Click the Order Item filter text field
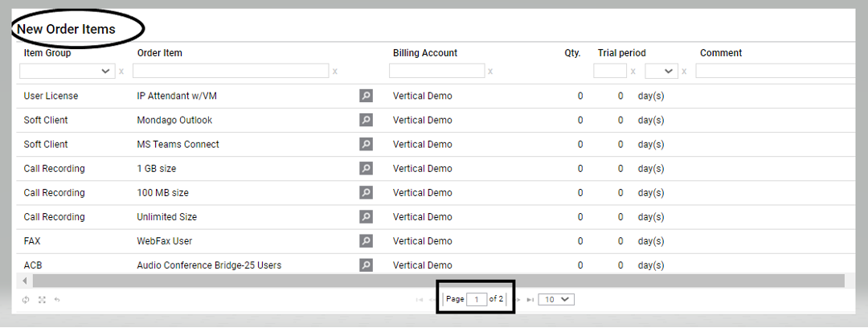868x328 pixels. [x=231, y=71]
